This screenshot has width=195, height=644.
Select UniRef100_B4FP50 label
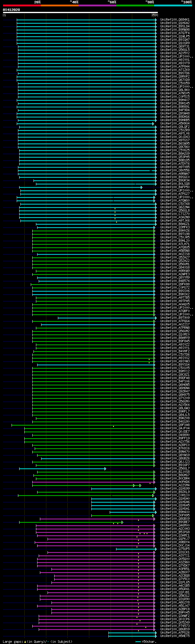[x=175, y=187]
